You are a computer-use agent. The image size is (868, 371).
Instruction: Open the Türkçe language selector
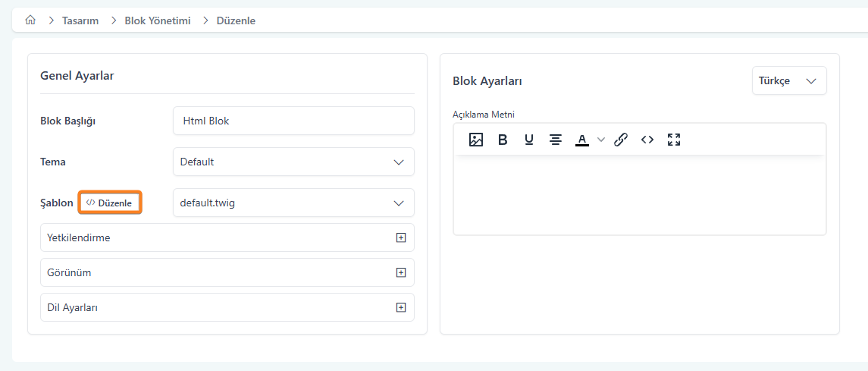tap(788, 80)
